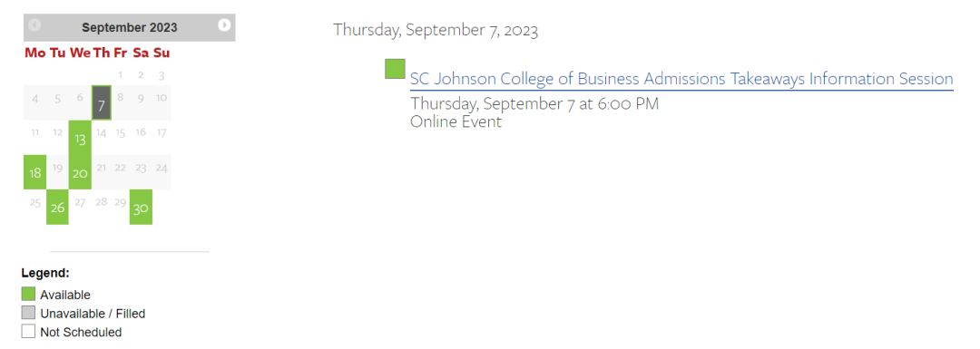Click date 27 in the calendar
The height and width of the screenshot is (349, 980).
80,202
